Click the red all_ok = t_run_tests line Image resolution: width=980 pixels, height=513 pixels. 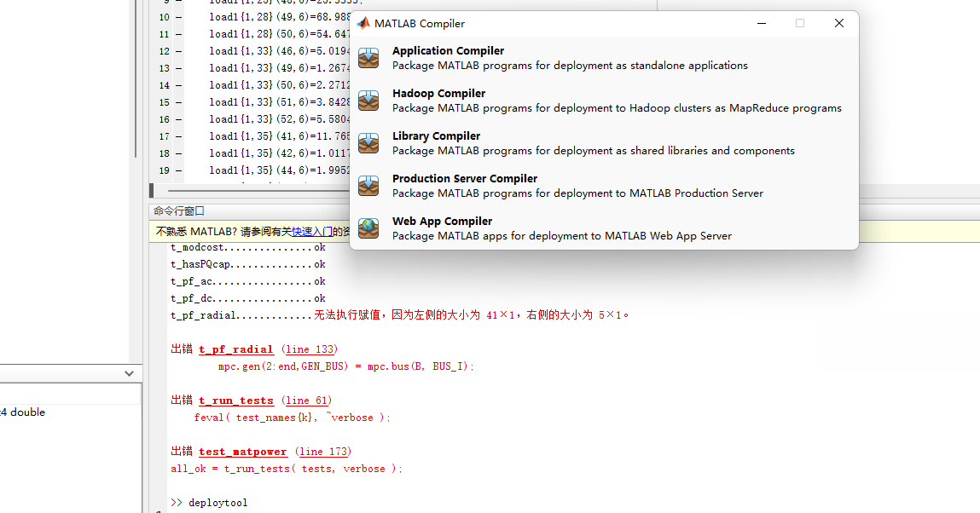point(287,469)
